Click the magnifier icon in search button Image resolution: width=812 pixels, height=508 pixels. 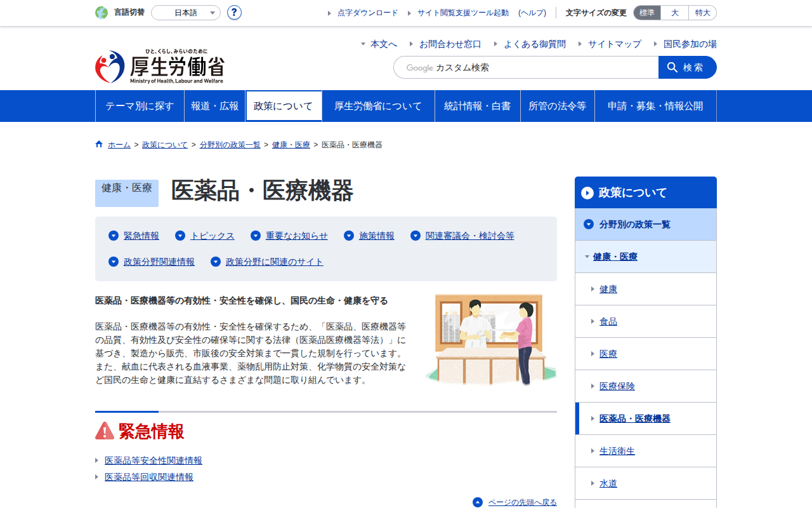672,67
